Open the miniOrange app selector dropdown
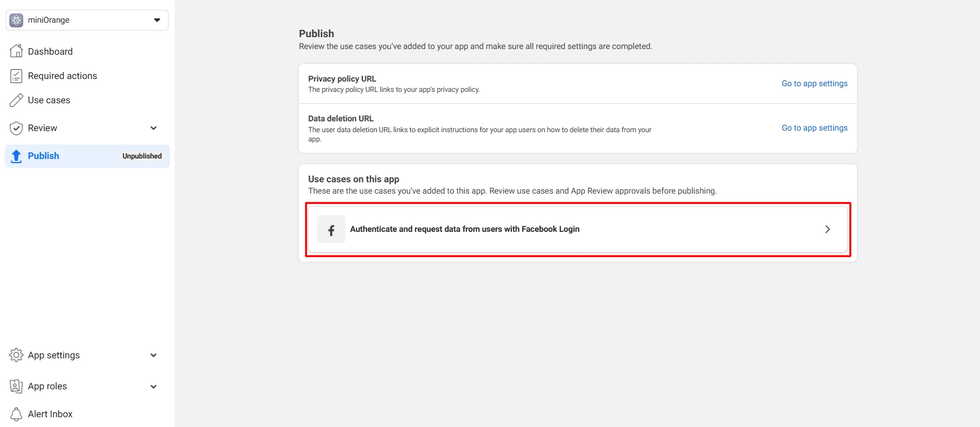This screenshot has width=980, height=427. pos(87,20)
